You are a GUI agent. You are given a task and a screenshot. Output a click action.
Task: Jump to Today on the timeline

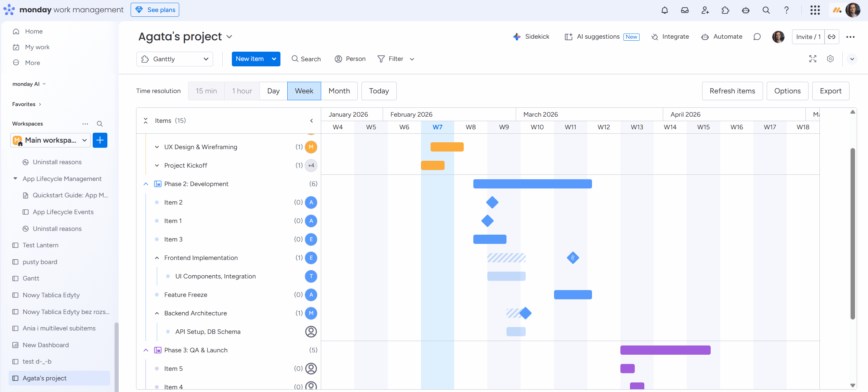(x=379, y=91)
